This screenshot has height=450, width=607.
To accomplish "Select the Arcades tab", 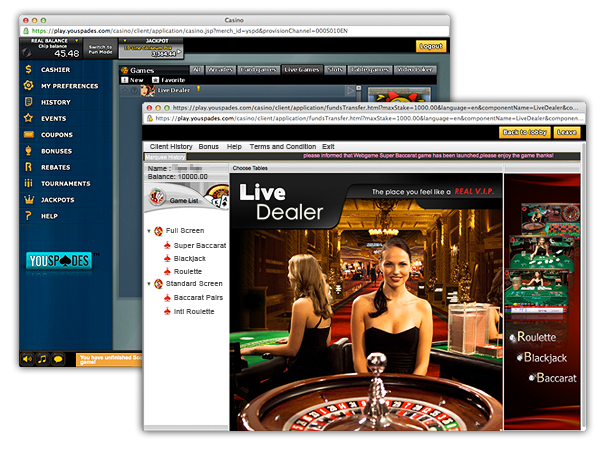I will click(220, 70).
